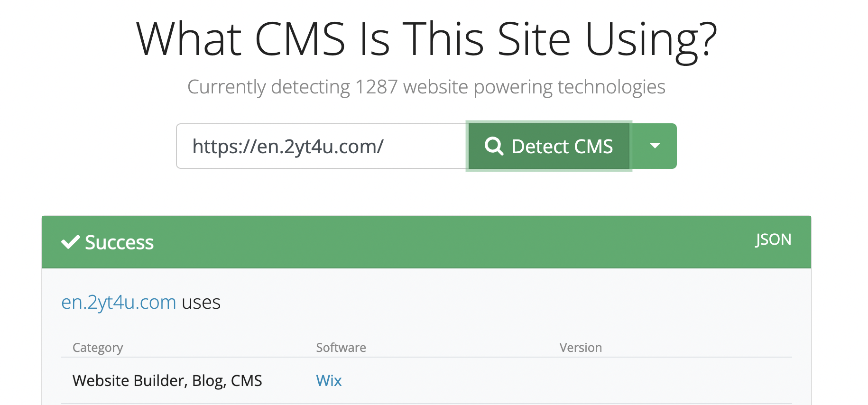
Task: Open the Wix software link
Action: 329,380
